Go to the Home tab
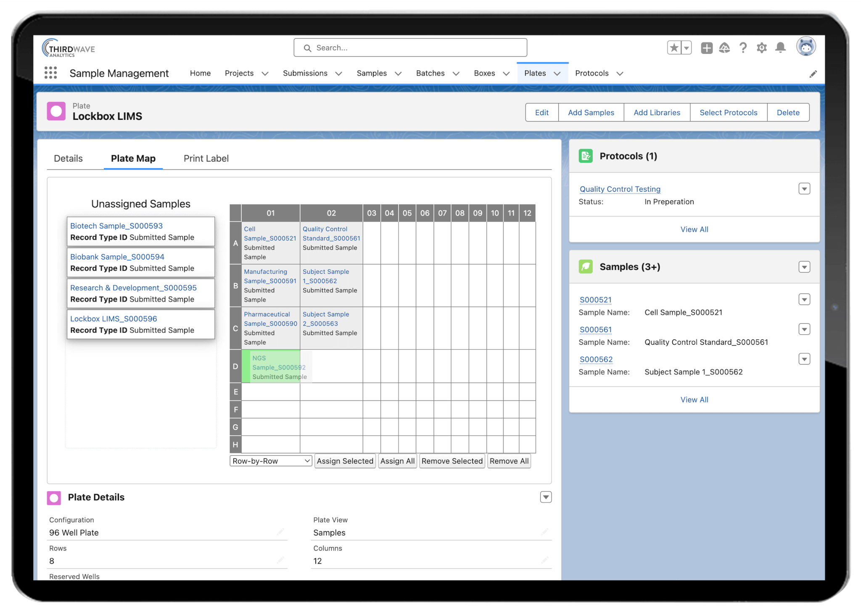The height and width of the screenshot is (616, 861). coord(200,73)
